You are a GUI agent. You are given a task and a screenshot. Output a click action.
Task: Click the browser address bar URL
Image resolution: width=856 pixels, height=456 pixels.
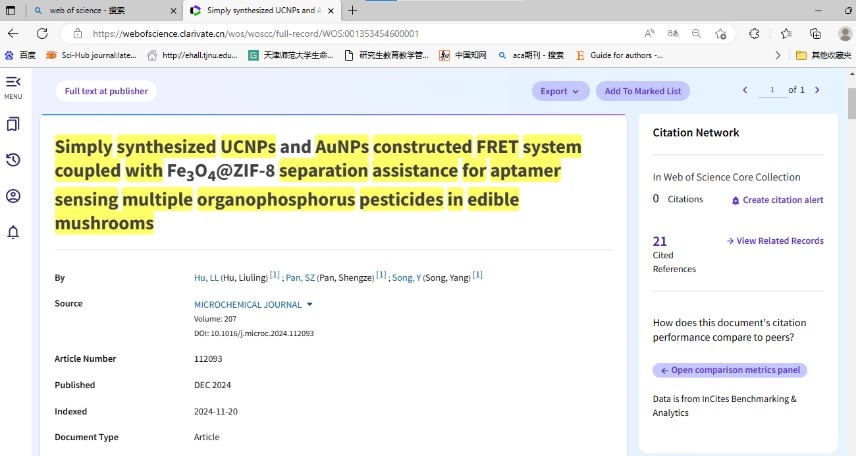[x=255, y=34]
